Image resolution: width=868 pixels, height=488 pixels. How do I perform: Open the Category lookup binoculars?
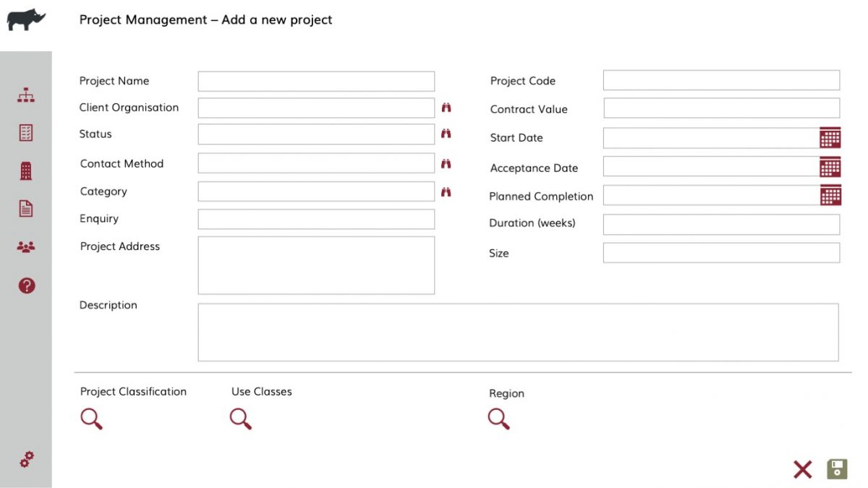(x=446, y=191)
